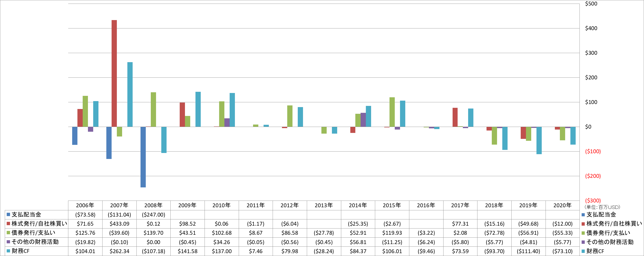Click the $0 axis label
This screenshot has height=256, width=644.
pyautogui.click(x=588, y=127)
